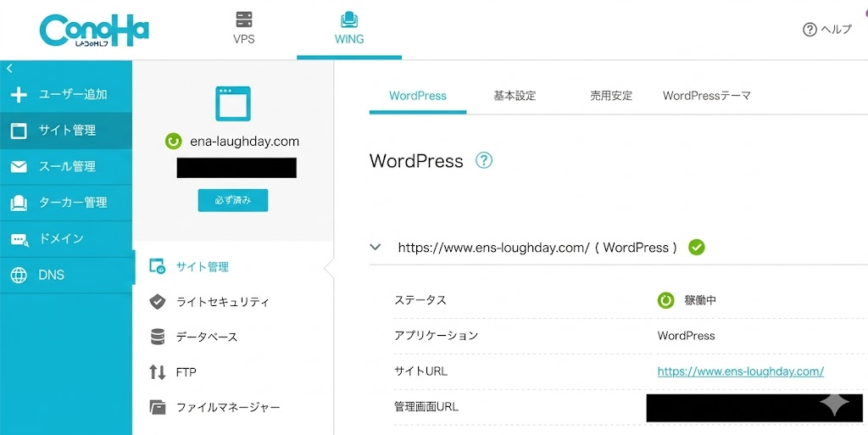Click the plus icon for ユーザー追加

19,95
